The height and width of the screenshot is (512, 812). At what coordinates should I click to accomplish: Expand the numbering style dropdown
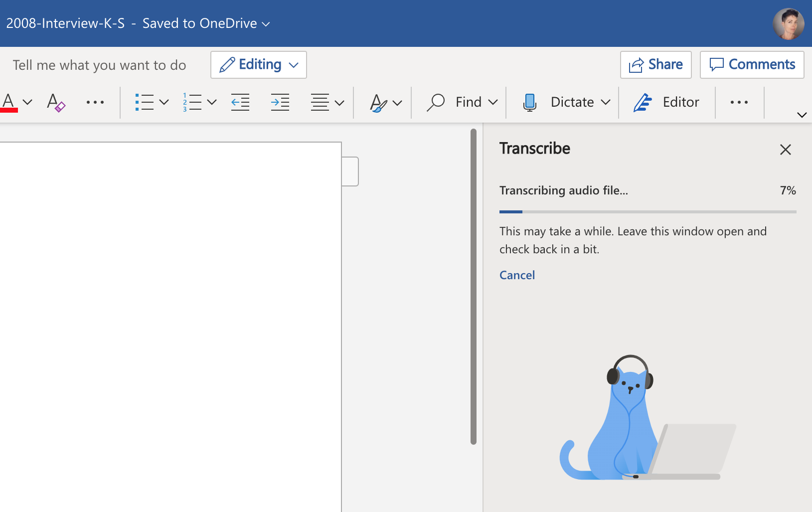point(212,102)
